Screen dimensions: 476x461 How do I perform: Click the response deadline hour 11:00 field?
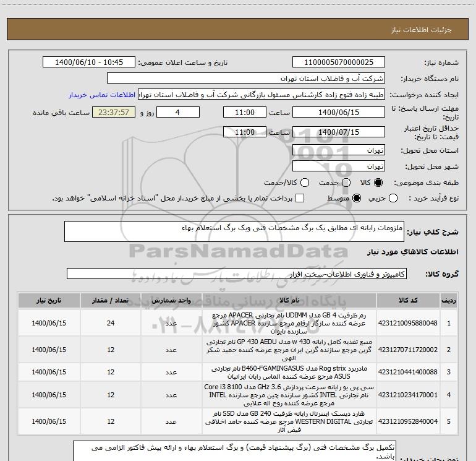[x=245, y=112]
